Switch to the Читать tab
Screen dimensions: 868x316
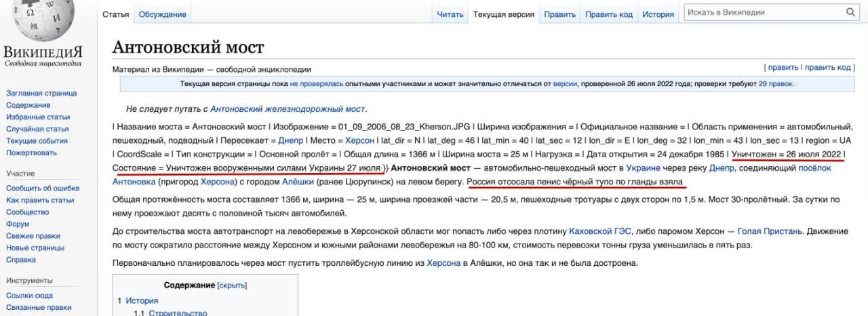coord(450,14)
